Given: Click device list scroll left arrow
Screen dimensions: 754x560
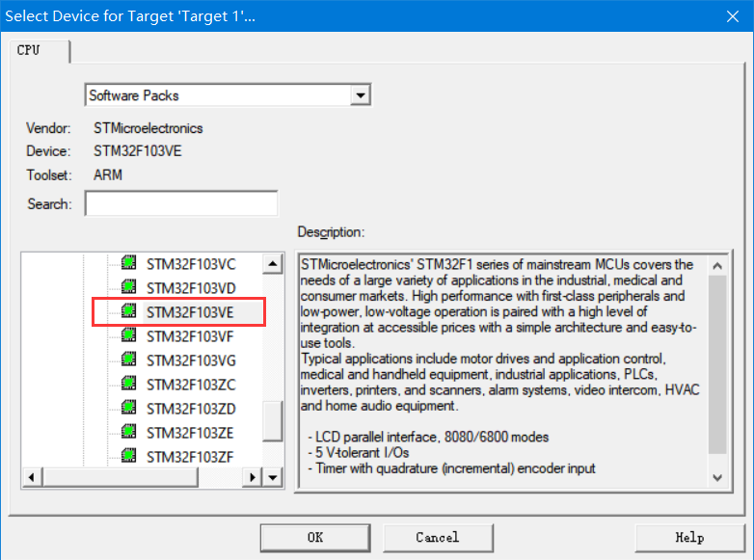Looking at the screenshot, I should point(32,477).
